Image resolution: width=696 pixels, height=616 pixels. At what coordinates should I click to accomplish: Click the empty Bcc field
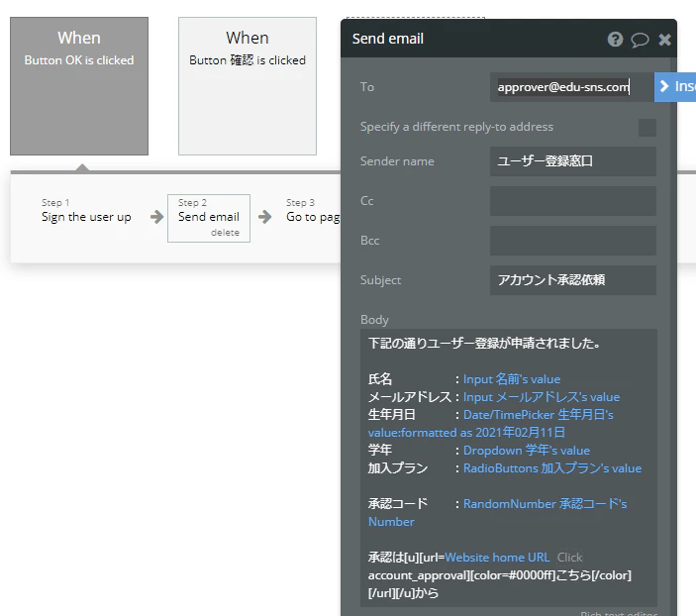click(x=573, y=241)
